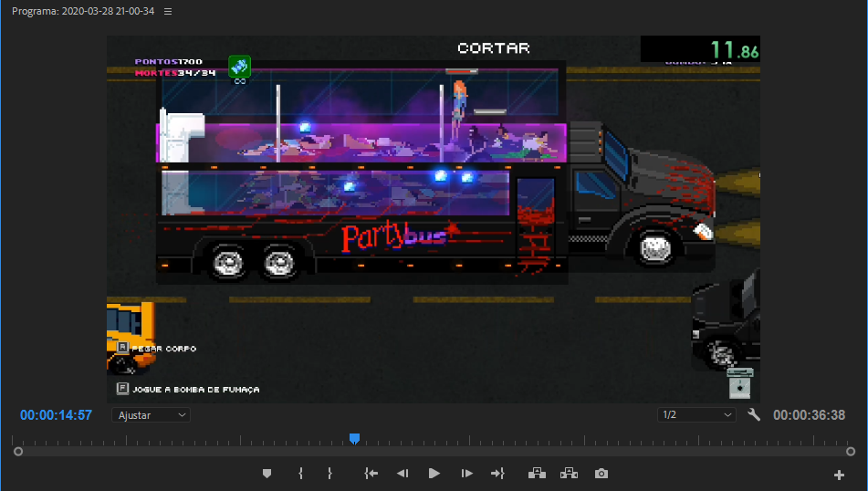This screenshot has height=491, width=868.
Task: Click the duration timecode 00:00:36:38
Action: [x=809, y=415]
